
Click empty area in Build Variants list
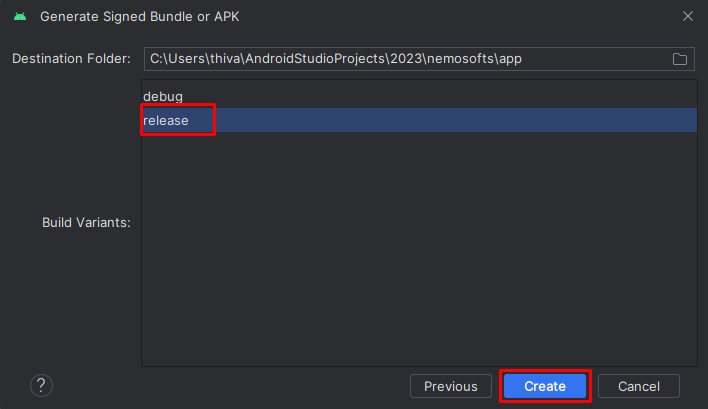click(x=419, y=248)
